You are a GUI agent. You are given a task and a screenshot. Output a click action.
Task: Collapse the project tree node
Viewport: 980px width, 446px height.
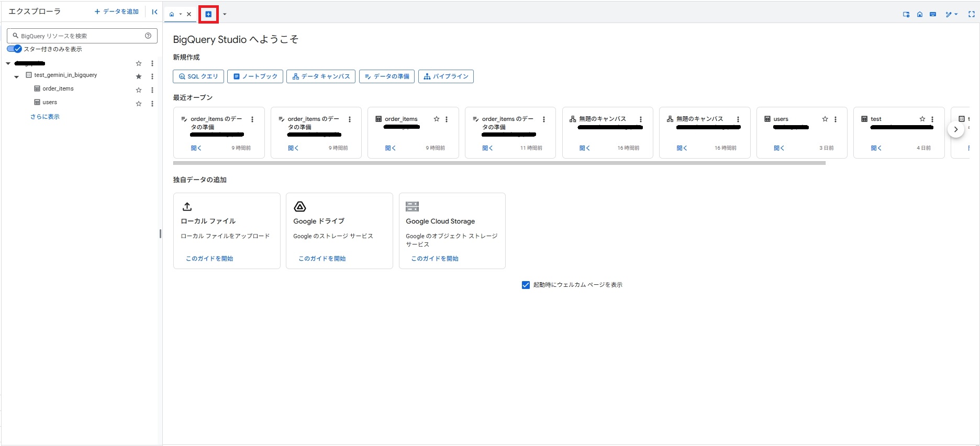[x=8, y=63]
